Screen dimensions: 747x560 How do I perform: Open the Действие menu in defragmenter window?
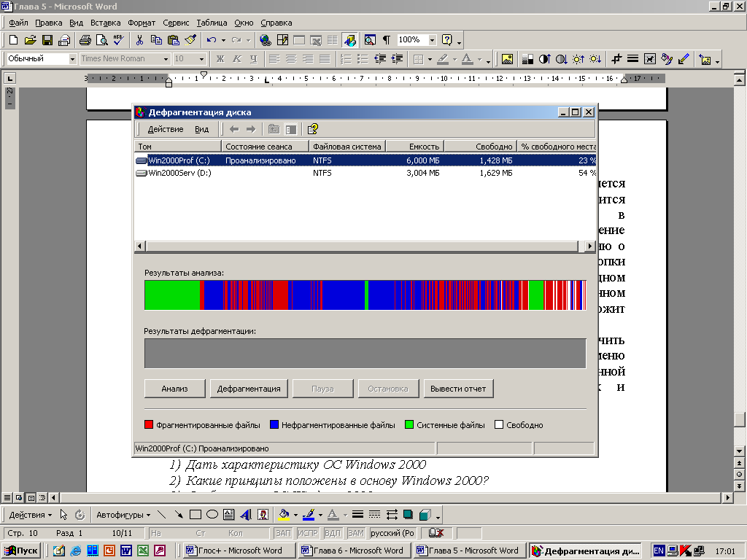tap(166, 129)
